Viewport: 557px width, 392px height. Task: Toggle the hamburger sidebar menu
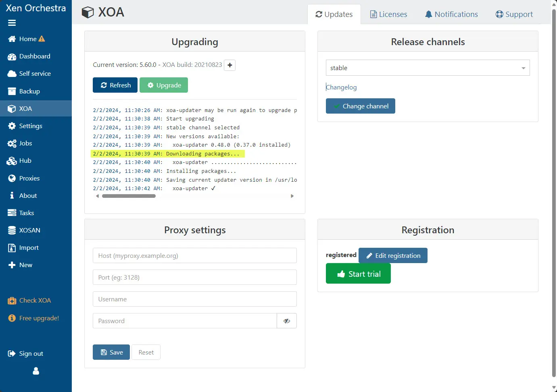[x=12, y=23]
